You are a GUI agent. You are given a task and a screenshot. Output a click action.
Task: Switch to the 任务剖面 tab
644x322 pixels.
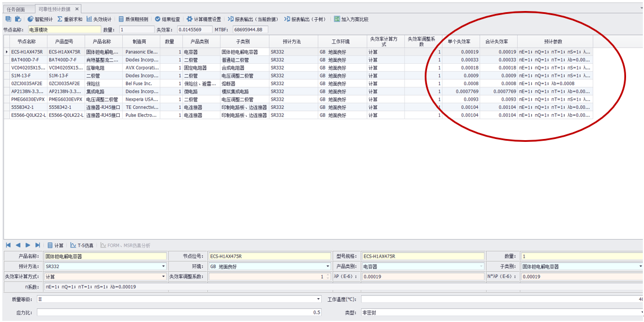pos(16,9)
